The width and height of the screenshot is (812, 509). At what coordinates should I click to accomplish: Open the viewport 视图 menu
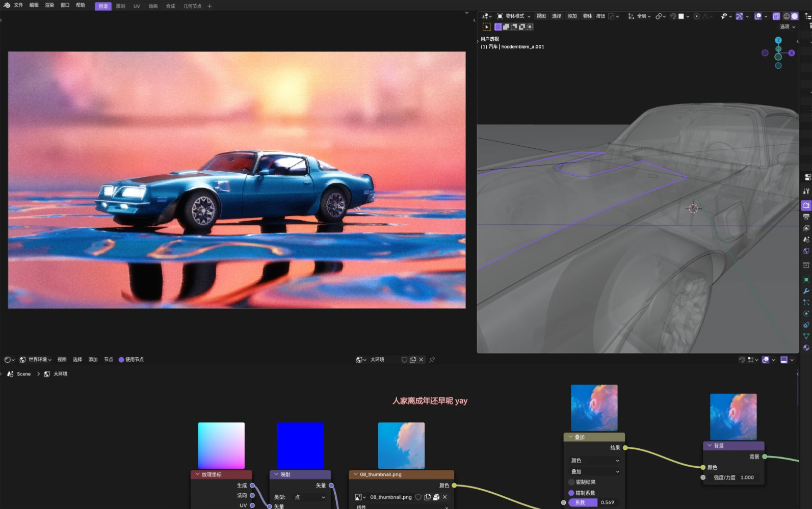pos(541,16)
